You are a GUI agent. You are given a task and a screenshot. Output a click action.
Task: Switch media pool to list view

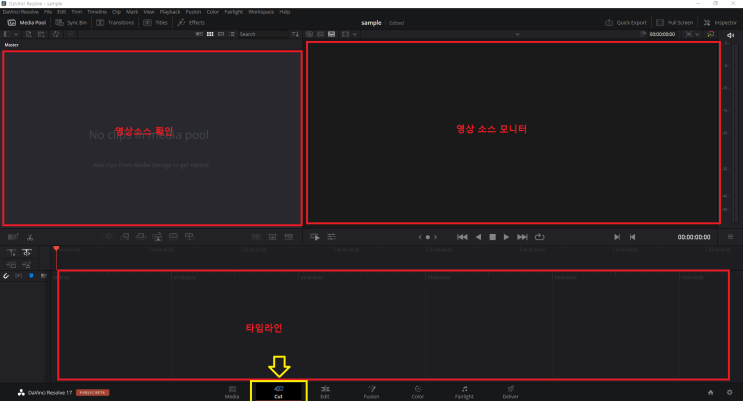[x=232, y=34]
